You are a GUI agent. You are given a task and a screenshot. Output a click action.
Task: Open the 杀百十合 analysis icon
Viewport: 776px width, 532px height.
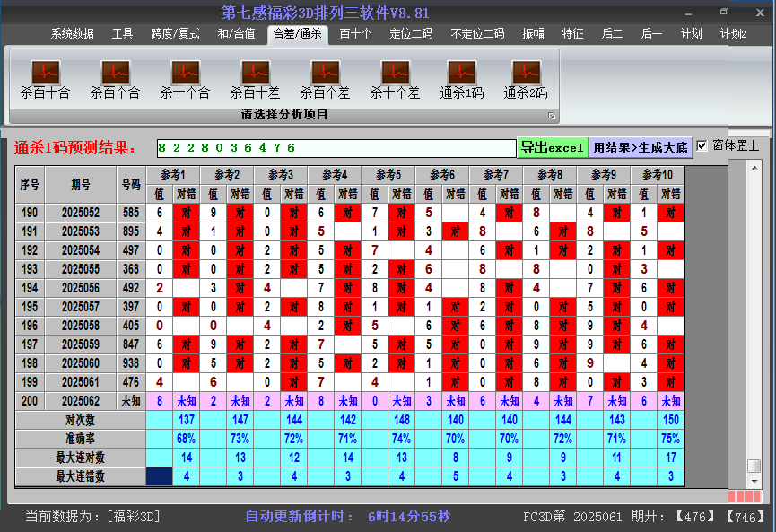[x=46, y=79]
